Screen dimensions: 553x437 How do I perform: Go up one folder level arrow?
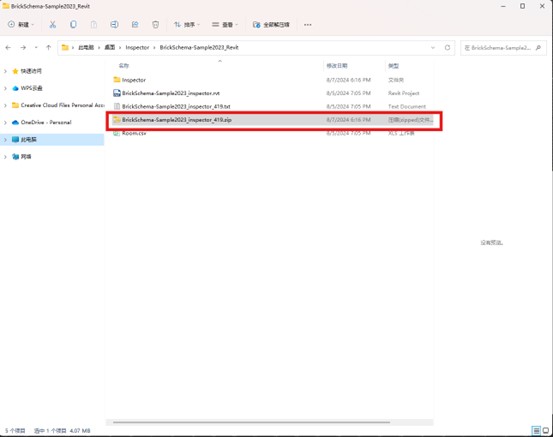click(48, 48)
